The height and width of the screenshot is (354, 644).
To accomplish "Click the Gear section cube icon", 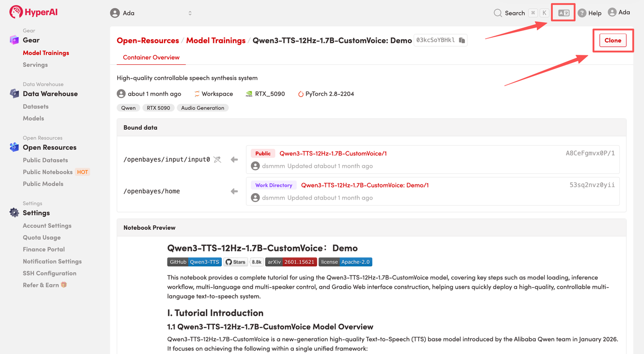I will (x=14, y=40).
